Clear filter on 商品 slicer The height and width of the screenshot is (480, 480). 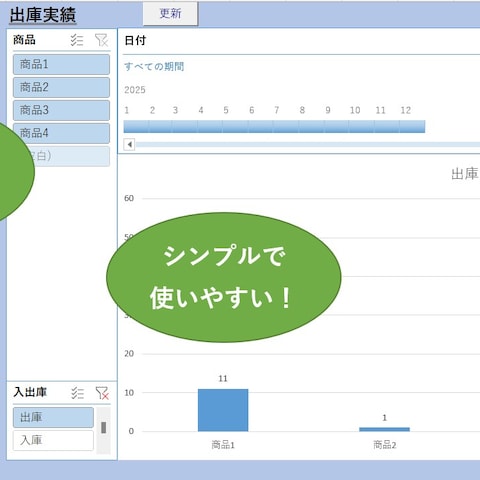pyautogui.click(x=101, y=40)
